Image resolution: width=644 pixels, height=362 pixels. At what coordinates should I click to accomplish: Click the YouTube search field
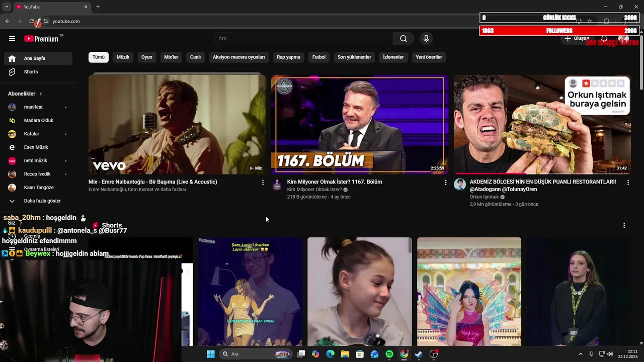(303, 39)
